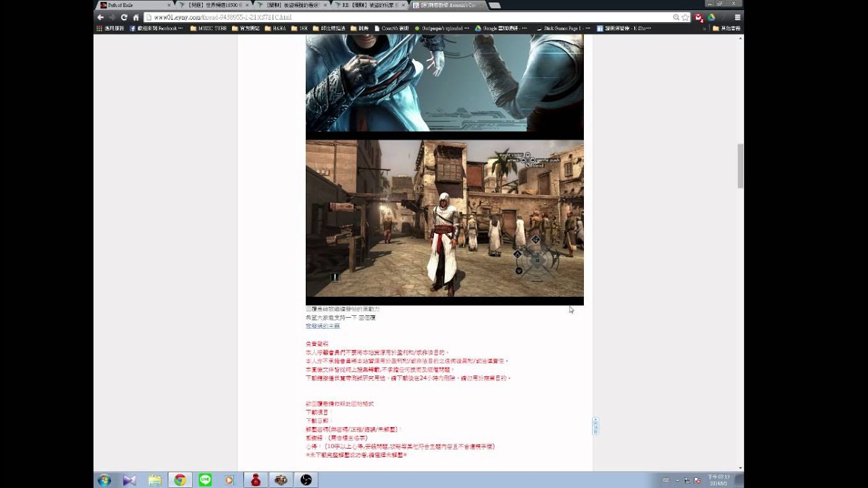
Task: Bookmark this page with the star icon
Action: pos(686,17)
